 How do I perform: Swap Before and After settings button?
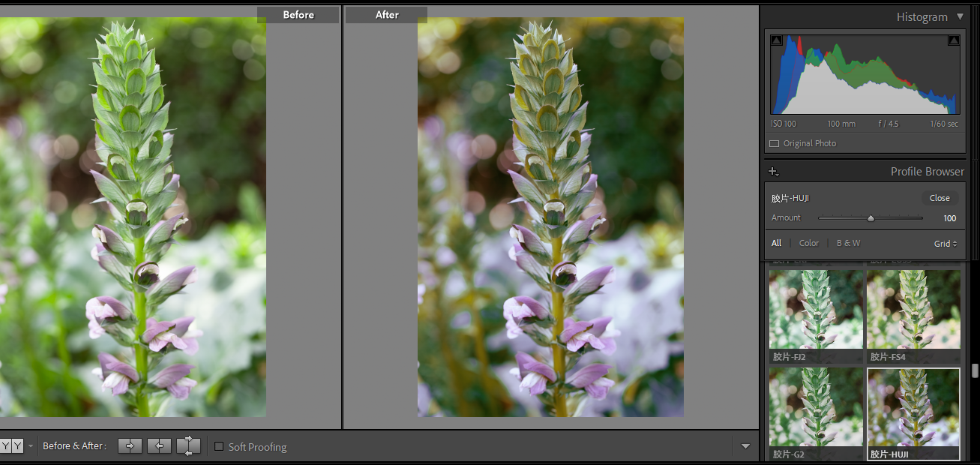point(188,446)
